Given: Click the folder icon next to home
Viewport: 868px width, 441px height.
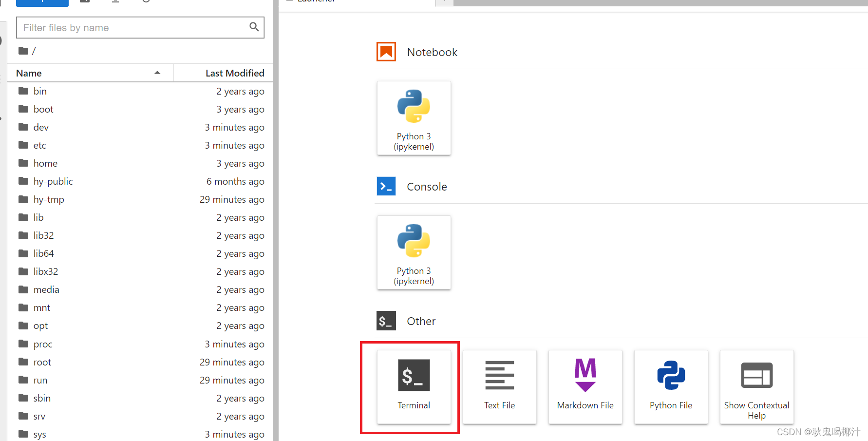Looking at the screenshot, I should (x=23, y=163).
